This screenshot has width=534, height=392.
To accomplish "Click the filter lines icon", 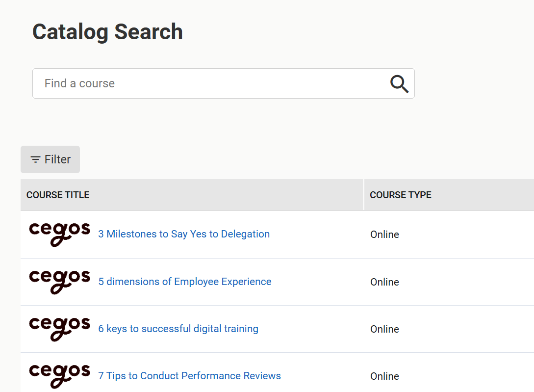I will tap(35, 159).
